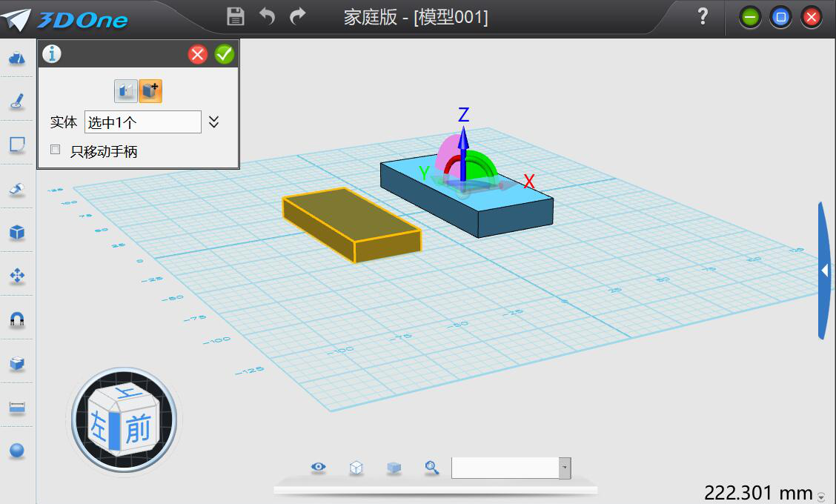The height and width of the screenshot is (504, 836).
Task: Click the zoom magnifier icon in bottom toolbar
Action: coord(431,468)
